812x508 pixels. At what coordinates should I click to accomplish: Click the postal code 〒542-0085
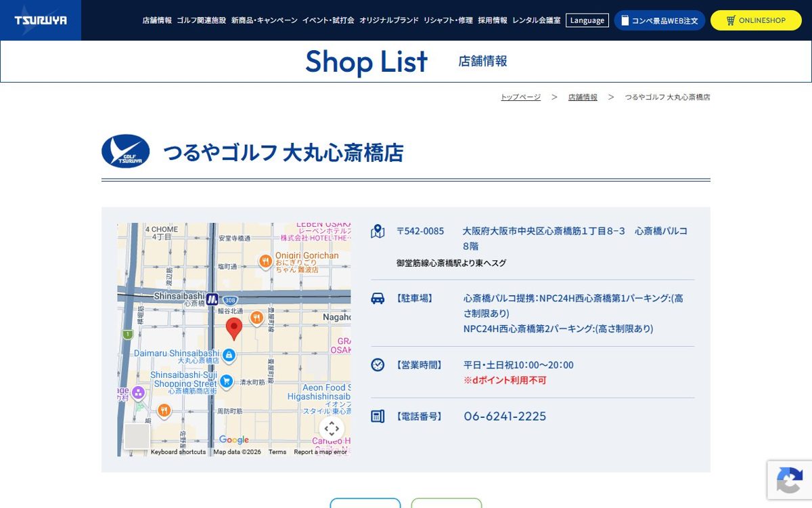pos(420,231)
